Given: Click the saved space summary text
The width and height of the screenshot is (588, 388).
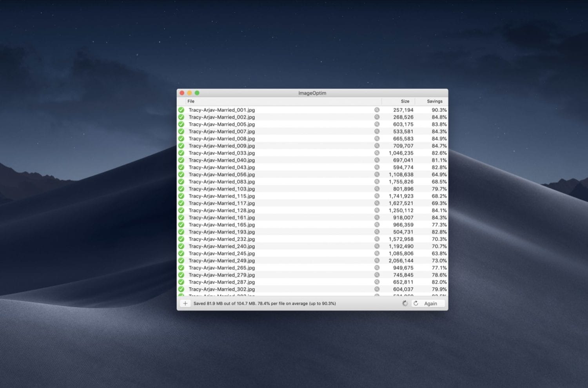Looking at the screenshot, I should click(264, 303).
